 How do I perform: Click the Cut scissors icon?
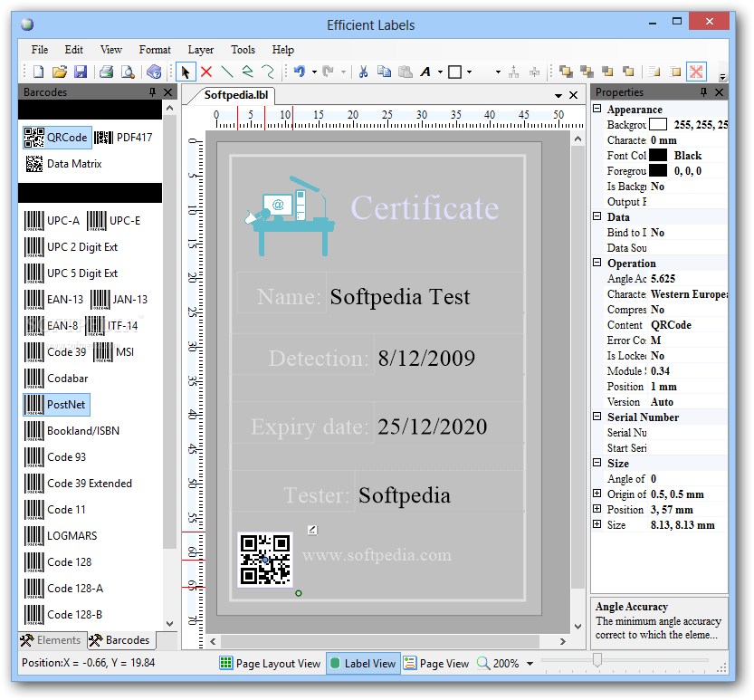[363, 72]
